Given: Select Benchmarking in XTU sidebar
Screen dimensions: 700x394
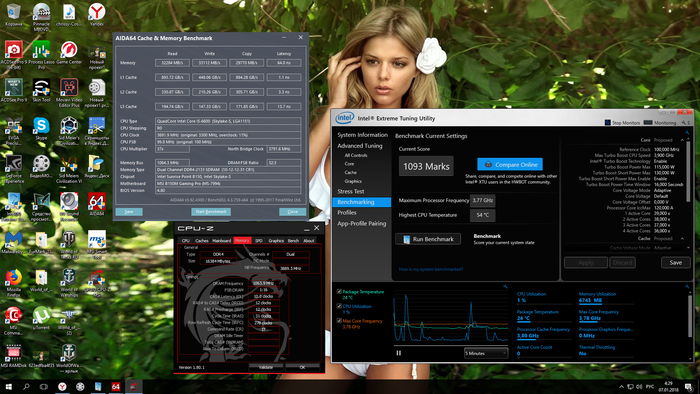Looking at the screenshot, I should (362, 202).
